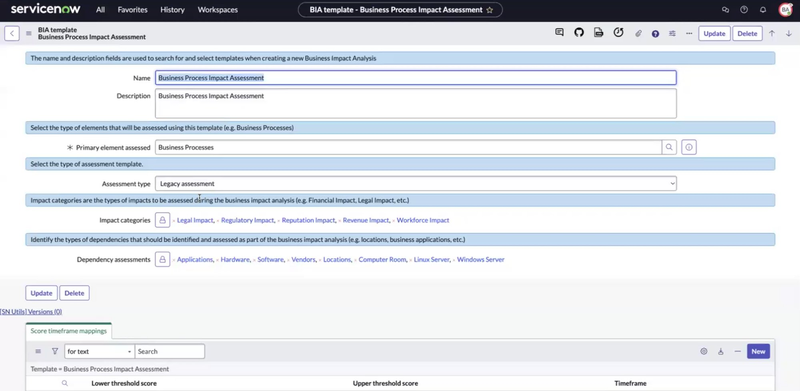Click the list accessibility icon beside gear
The height and width of the screenshot is (391, 800).
pyautogui.click(x=721, y=351)
